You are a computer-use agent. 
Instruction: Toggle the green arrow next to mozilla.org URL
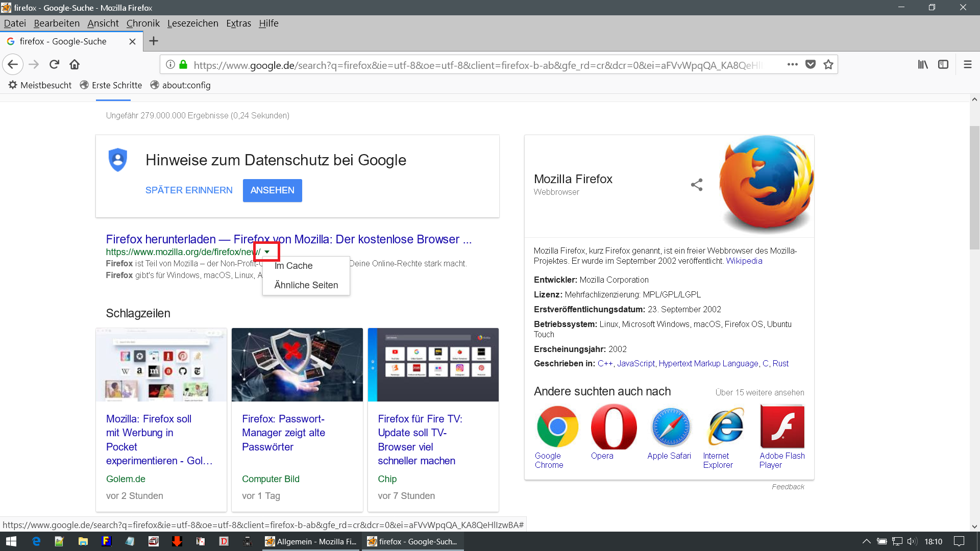267,252
